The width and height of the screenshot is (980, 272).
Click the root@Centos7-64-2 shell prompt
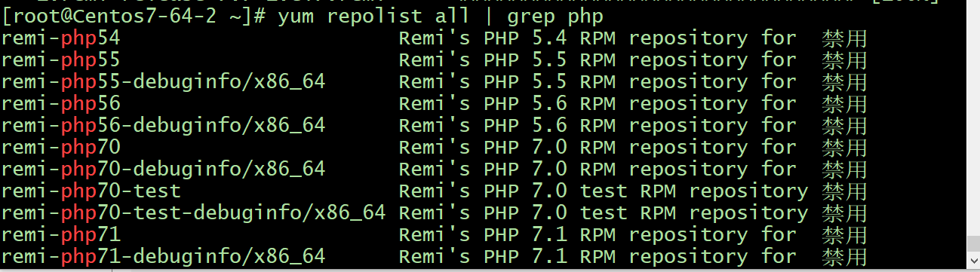tap(135, 17)
